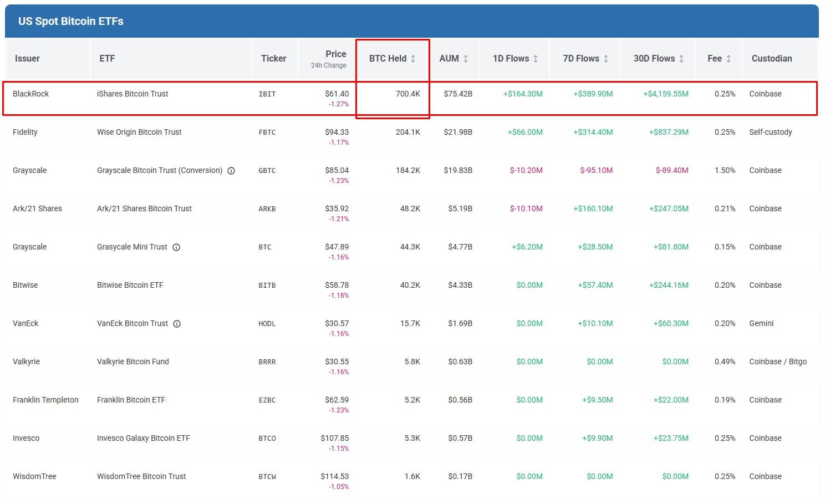Select the $114.53 price for BTCW
This screenshot has width=825, height=504.
tap(335, 476)
